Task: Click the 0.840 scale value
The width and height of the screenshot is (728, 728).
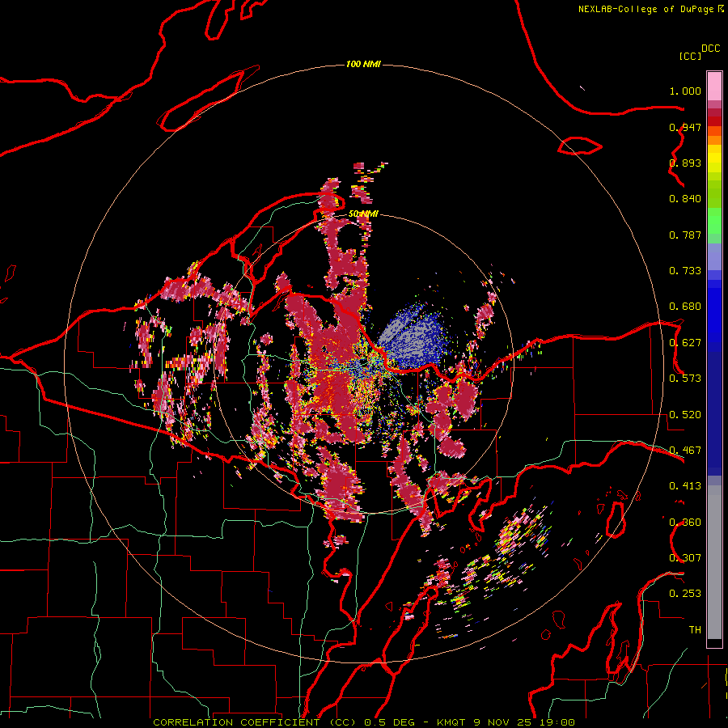Action: [685, 199]
